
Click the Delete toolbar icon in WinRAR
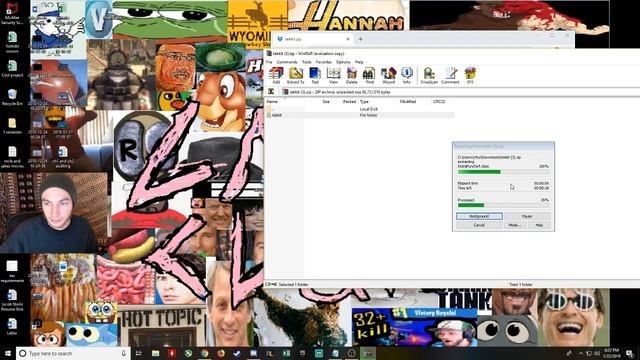[x=351, y=76]
